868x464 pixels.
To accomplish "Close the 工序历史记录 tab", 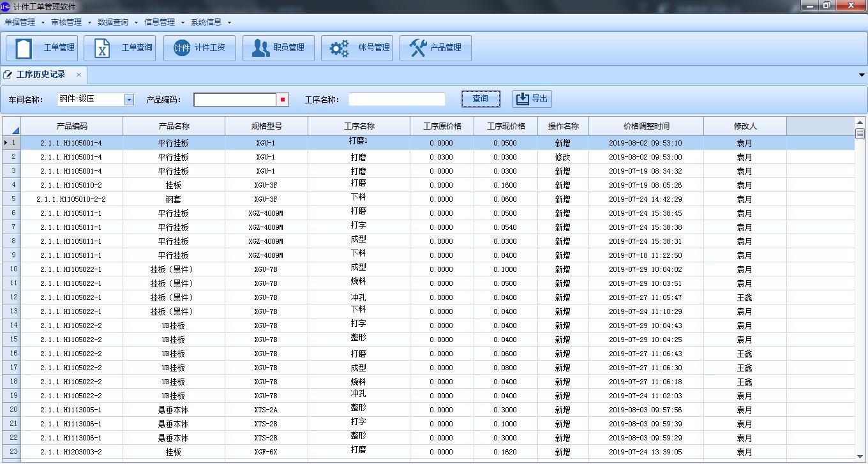I will pyautogui.click(x=79, y=75).
